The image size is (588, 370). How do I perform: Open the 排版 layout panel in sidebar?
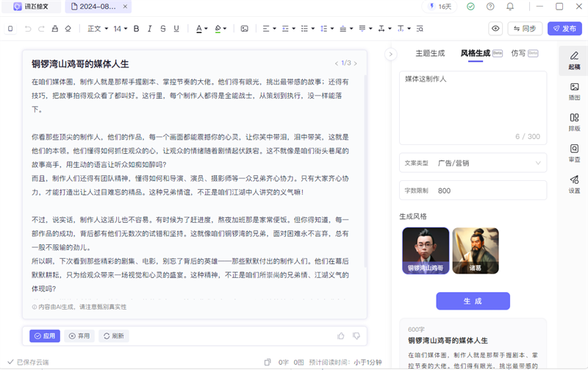[x=574, y=121]
